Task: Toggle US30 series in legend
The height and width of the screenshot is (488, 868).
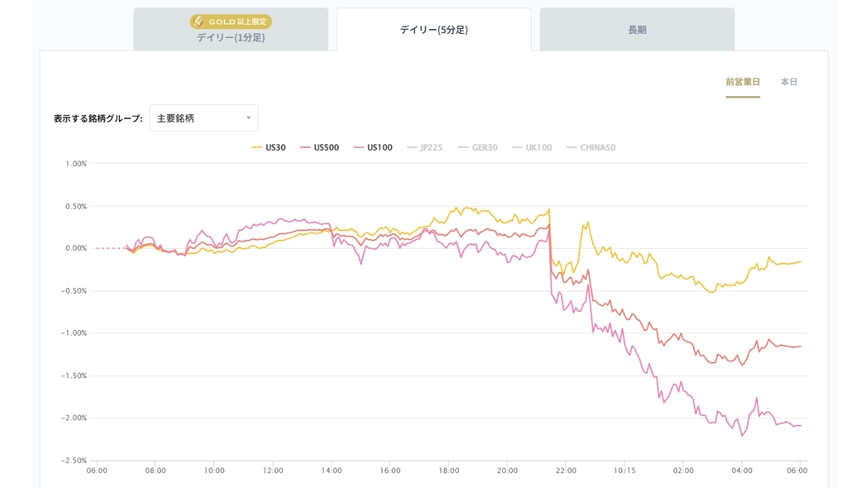Action: pos(269,147)
